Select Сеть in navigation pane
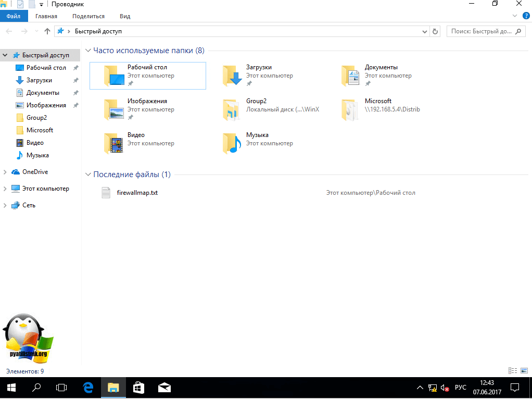This screenshot has width=532, height=399. click(29, 205)
